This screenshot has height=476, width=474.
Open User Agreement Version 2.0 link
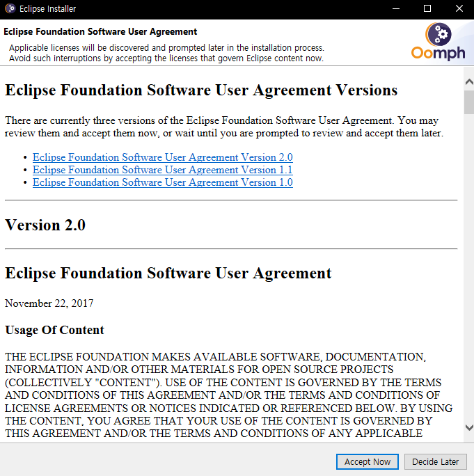point(163,157)
